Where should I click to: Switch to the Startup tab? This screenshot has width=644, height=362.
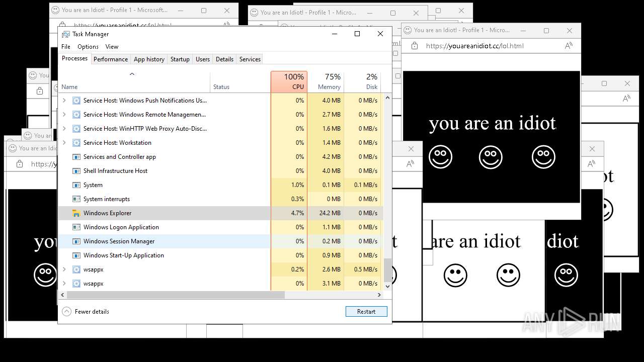(180, 59)
